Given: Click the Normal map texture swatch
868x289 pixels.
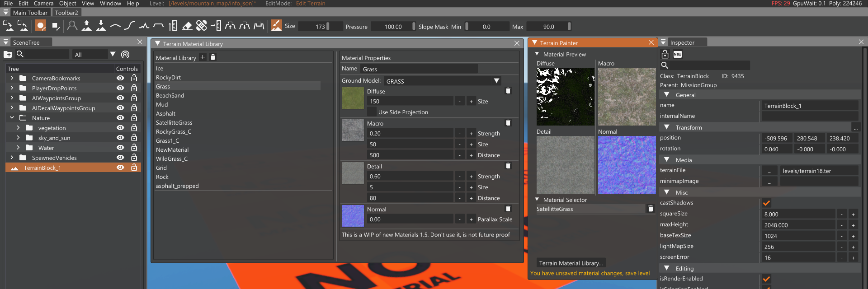Looking at the screenshot, I should [x=353, y=216].
